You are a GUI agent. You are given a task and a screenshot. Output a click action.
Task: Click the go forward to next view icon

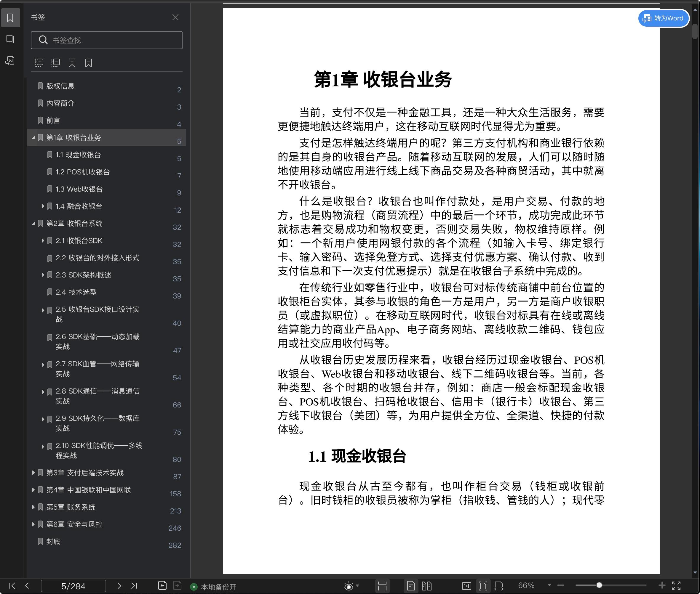(x=177, y=586)
